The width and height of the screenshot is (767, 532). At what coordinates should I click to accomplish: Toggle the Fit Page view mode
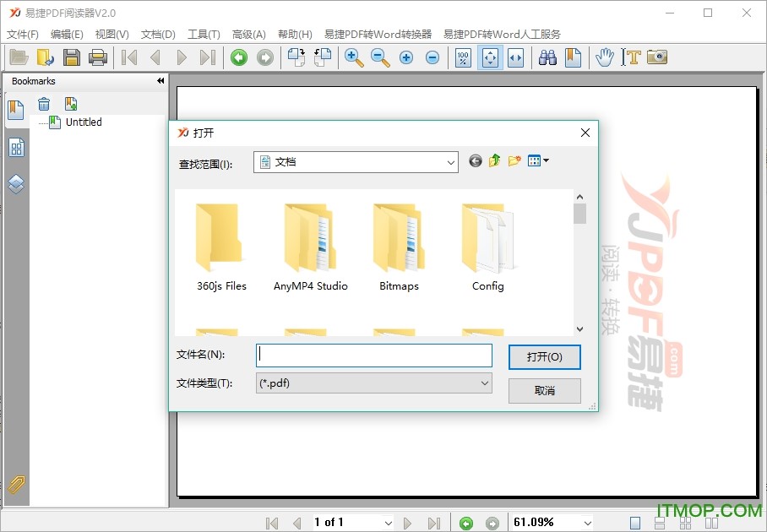pos(489,57)
